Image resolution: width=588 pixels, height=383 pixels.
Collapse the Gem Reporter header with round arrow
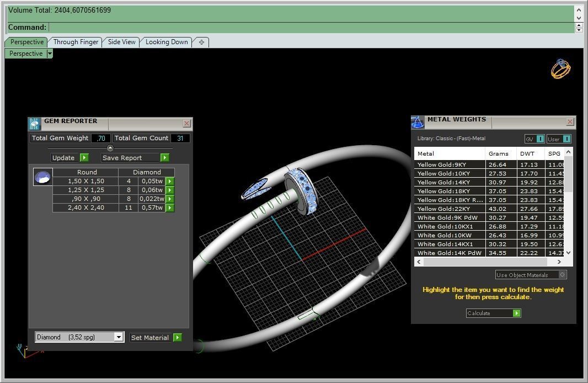click(x=110, y=148)
